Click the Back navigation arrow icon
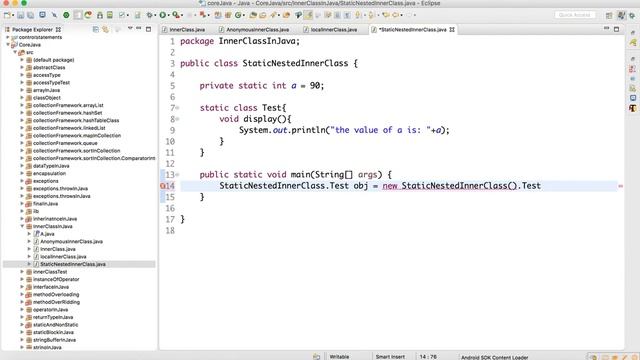640x360 pixels. pyautogui.click(x=396, y=15)
